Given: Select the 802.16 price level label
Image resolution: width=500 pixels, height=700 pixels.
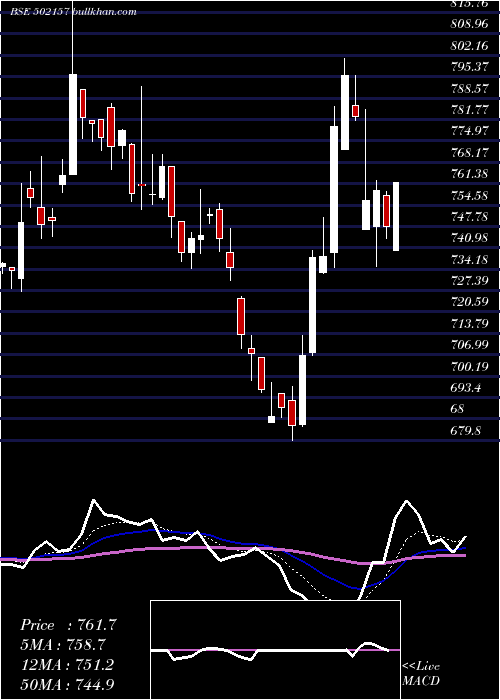Looking at the screenshot, I should [469, 45].
